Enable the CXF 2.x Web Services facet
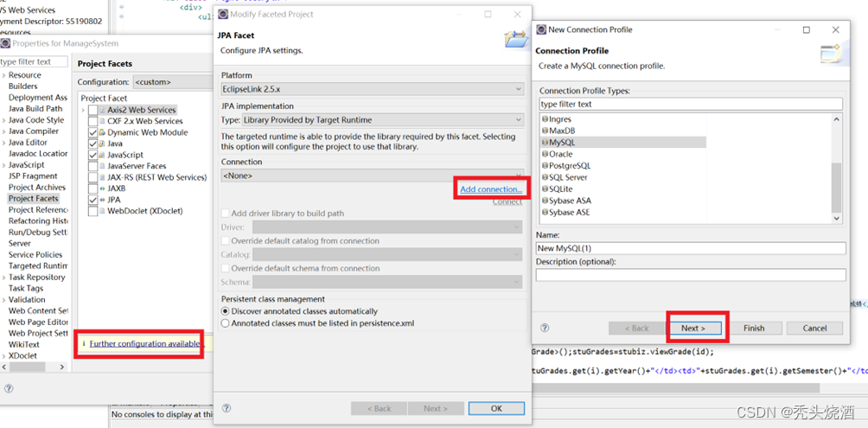This screenshot has width=868, height=428. (x=93, y=121)
